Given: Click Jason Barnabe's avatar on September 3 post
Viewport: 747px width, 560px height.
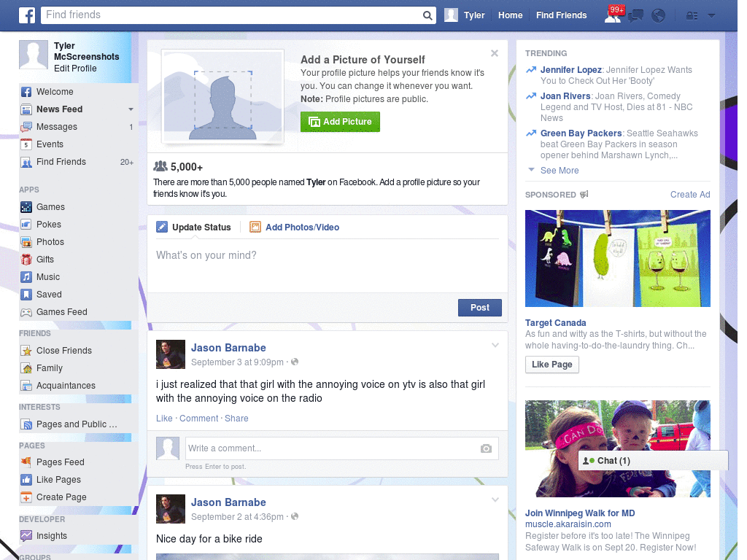Looking at the screenshot, I should [x=171, y=354].
